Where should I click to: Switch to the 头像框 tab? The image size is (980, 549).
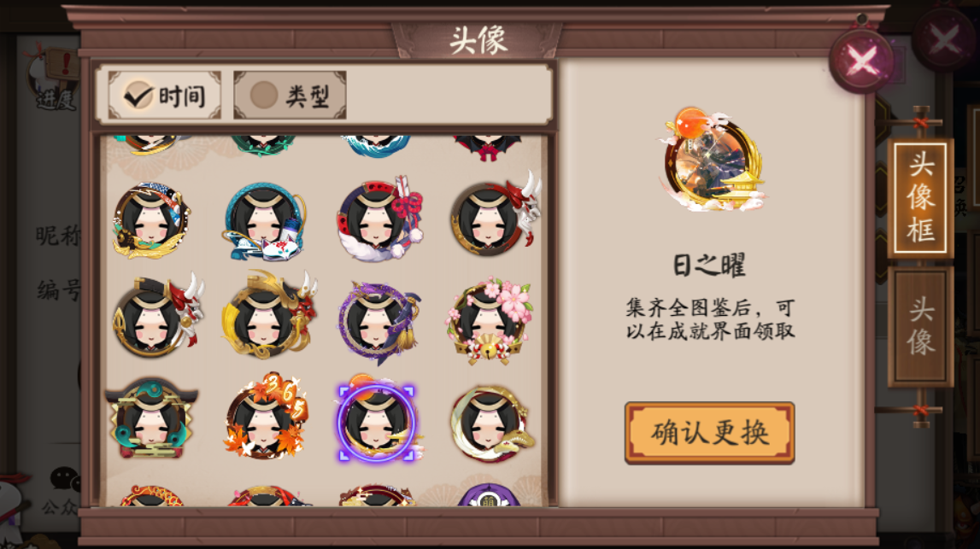point(920,197)
